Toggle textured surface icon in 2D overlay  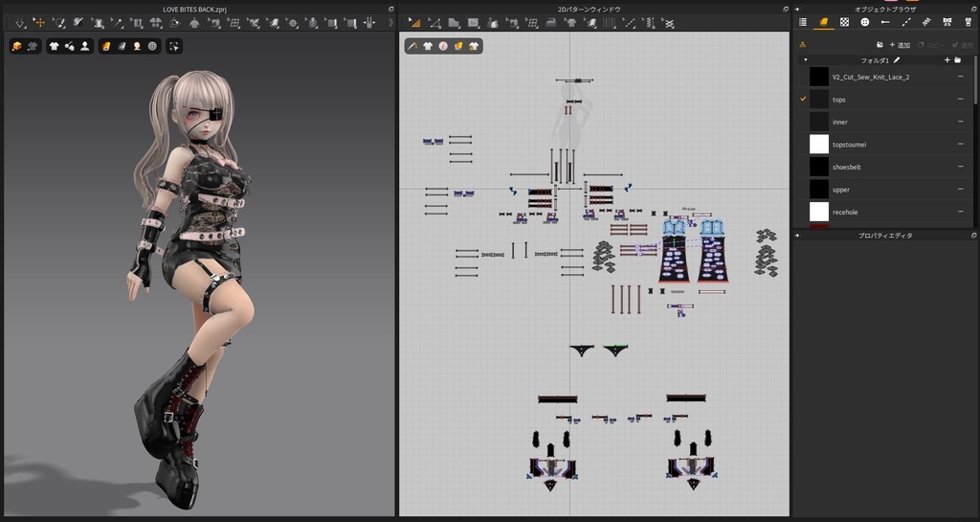click(458, 46)
